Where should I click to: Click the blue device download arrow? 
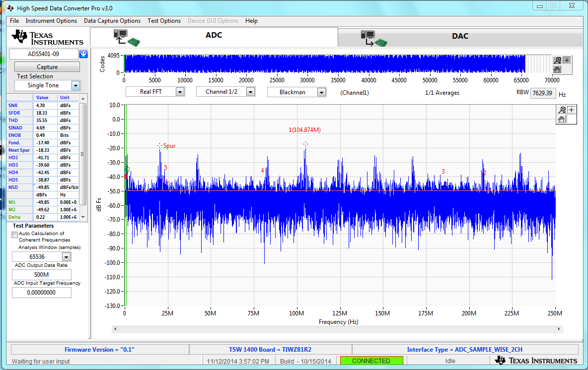coord(83,54)
